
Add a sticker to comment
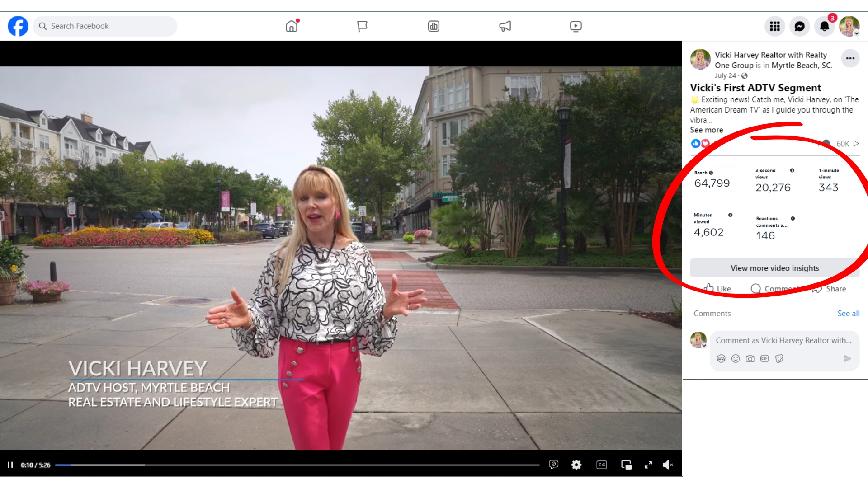click(779, 359)
